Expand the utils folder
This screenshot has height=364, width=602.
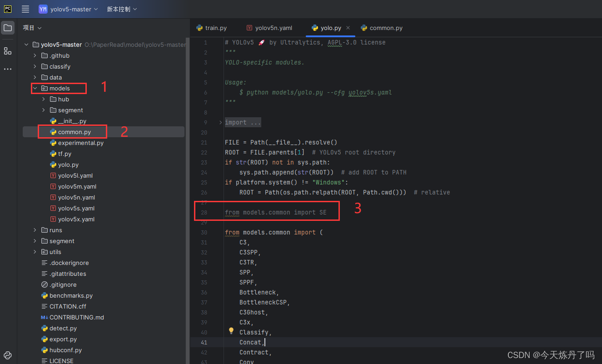coord(35,252)
